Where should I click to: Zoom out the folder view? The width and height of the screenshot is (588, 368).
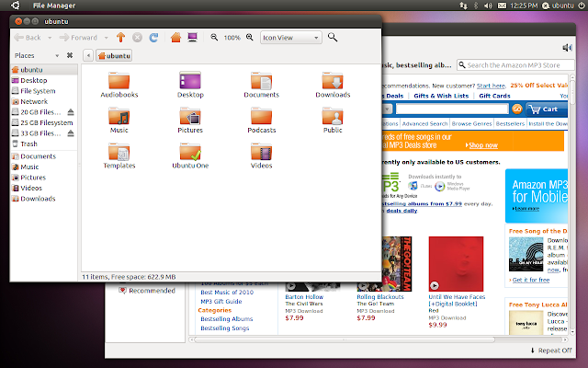(x=214, y=37)
